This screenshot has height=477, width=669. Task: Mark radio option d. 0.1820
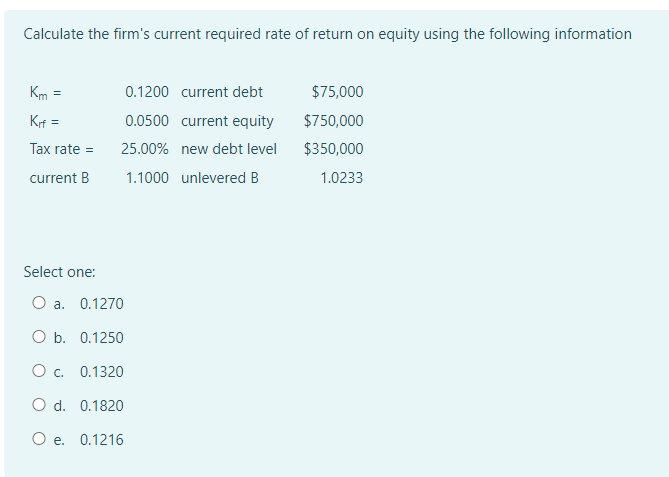click(x=39, y=404)
